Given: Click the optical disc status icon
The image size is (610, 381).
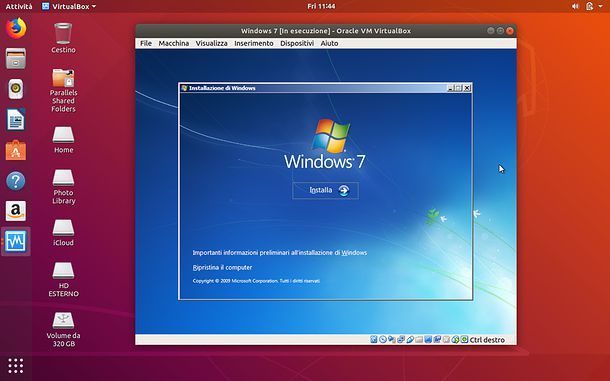Looking at the screenshot, I should coord(383,340).
